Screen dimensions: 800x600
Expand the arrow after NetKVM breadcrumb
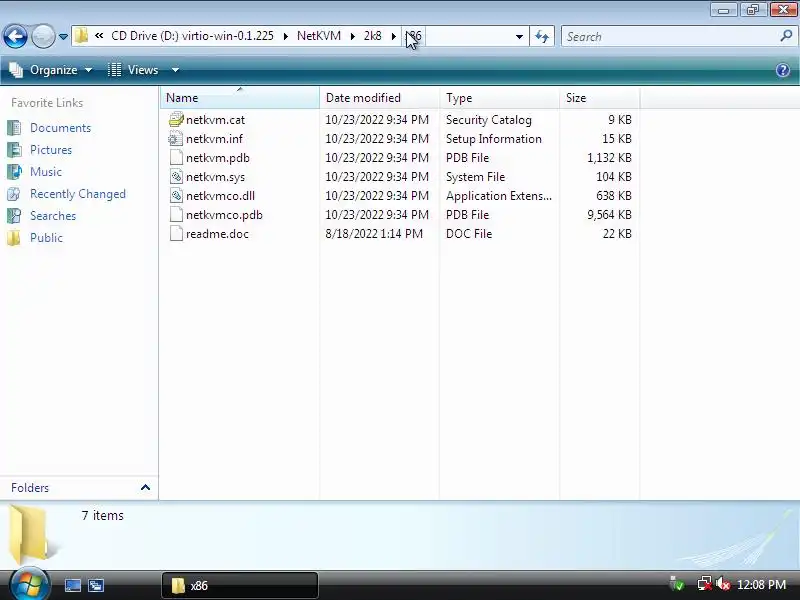[353, 36]
